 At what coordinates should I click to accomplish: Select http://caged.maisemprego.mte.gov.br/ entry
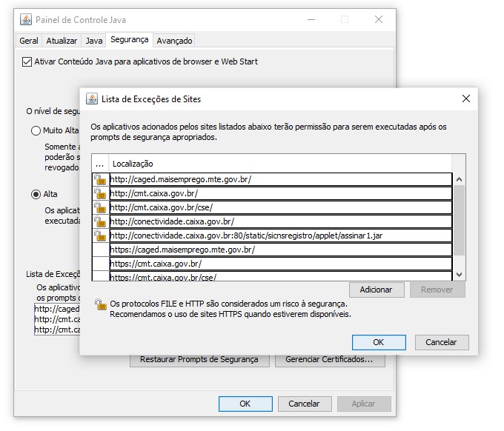click(281, 179)
